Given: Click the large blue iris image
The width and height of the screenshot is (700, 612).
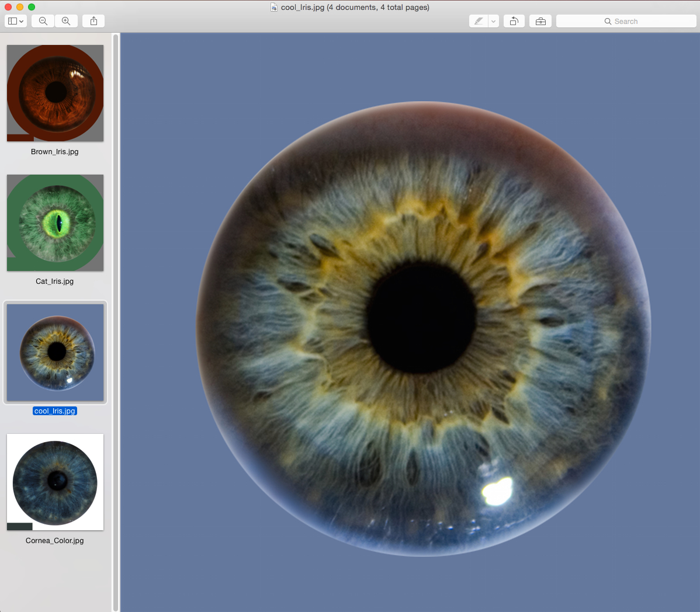Looking at the screenshot, I should coord(409,321).
